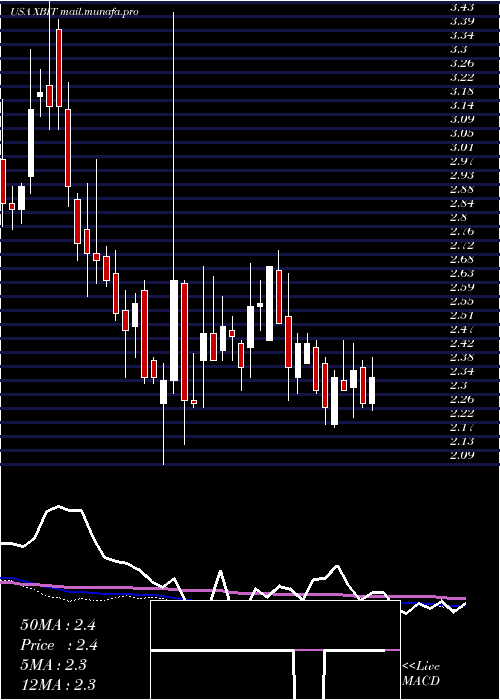Click the 12MA : 2.3 readout
Viewport: 500px width, 700px height.
click(x=58, y=685)
